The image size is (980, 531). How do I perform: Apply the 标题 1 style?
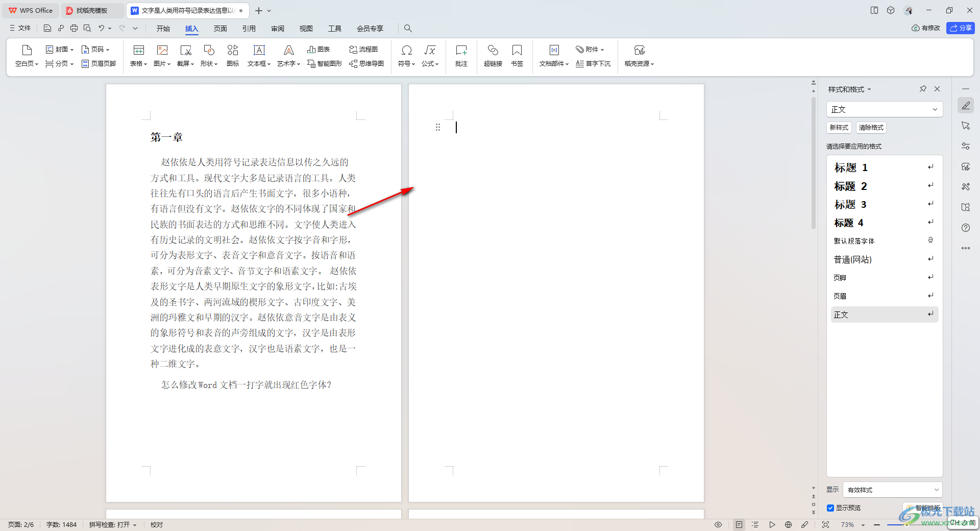pos(884,167)
